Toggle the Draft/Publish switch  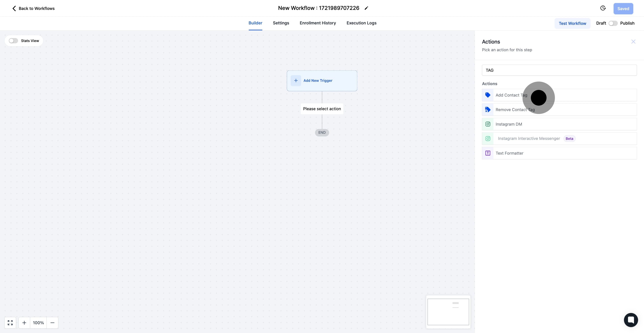(x=613, y=23)
